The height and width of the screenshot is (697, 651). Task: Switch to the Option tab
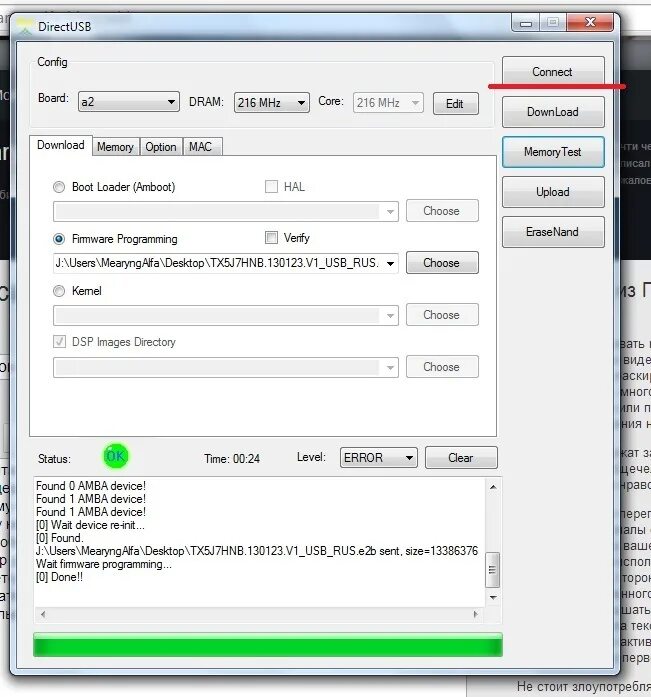[x=161, y=147]
